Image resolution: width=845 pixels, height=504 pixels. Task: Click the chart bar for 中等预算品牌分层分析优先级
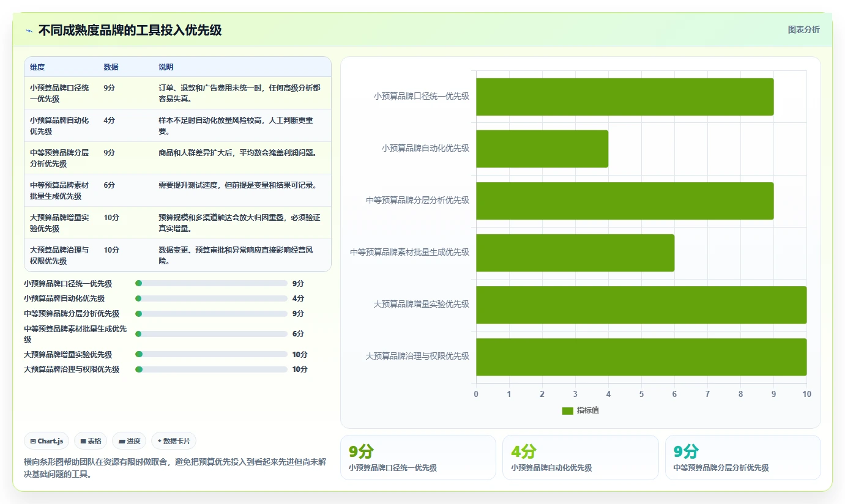[625, 201]
